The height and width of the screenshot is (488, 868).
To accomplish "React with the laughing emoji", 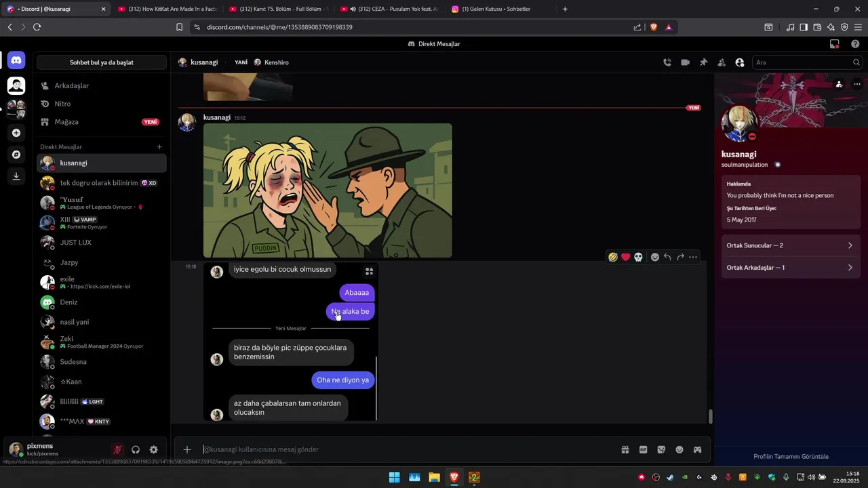I will (613, 257).
